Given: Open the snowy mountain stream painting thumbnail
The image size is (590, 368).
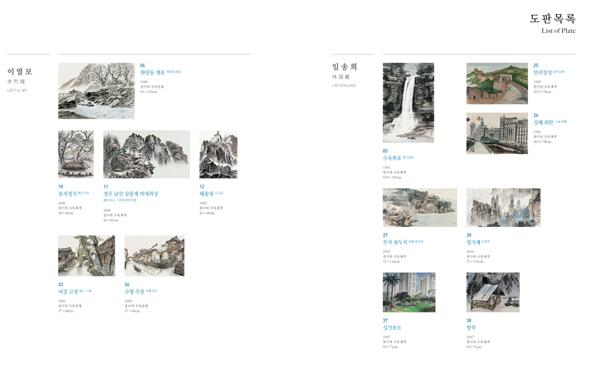Looking at the screenshot, I should tap(96, 91).
